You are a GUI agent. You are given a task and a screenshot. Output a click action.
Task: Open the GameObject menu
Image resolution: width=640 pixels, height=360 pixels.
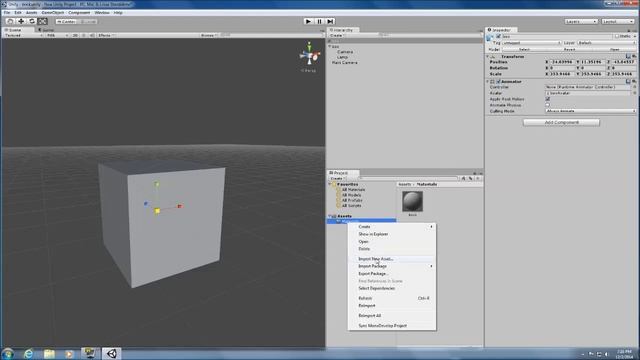coord(53,13)
